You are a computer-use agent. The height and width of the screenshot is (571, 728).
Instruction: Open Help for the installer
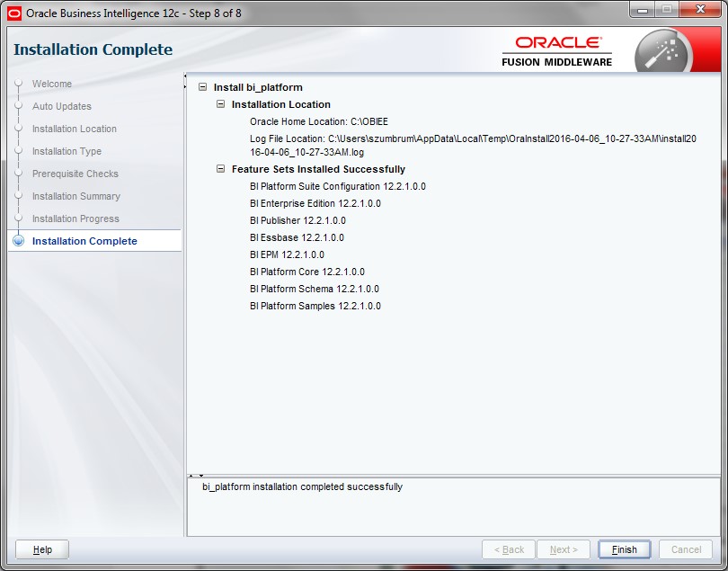click(42, 549)
